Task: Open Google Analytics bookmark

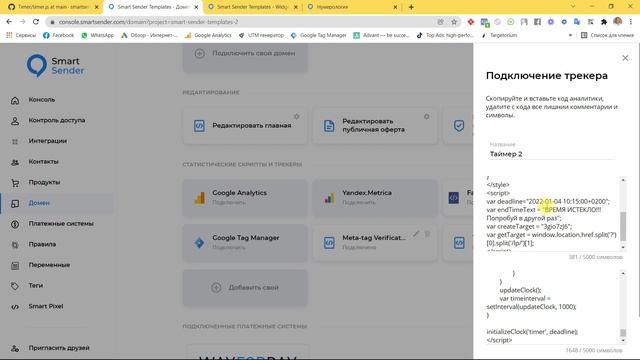Action: click(x=208, y=36)
